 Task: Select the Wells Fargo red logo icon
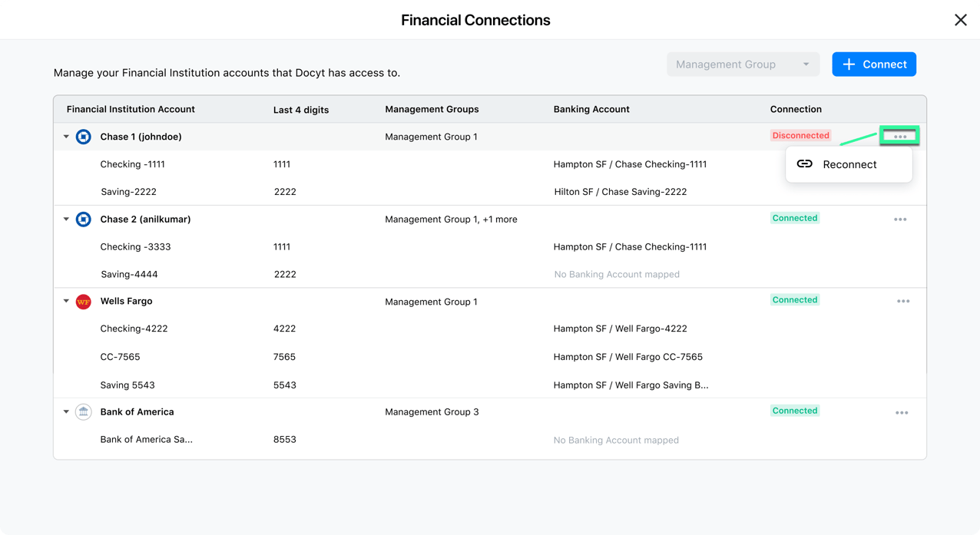(x=83, y=301)
